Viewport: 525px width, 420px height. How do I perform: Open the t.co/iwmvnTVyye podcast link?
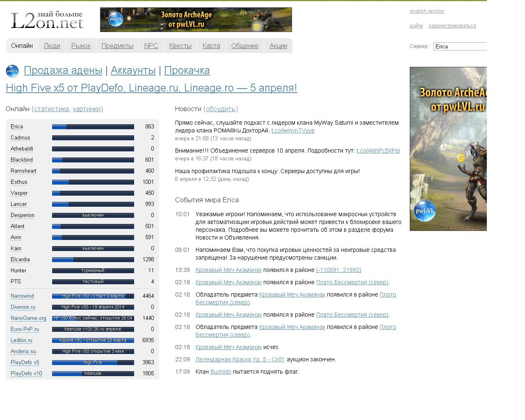point(293,130)
